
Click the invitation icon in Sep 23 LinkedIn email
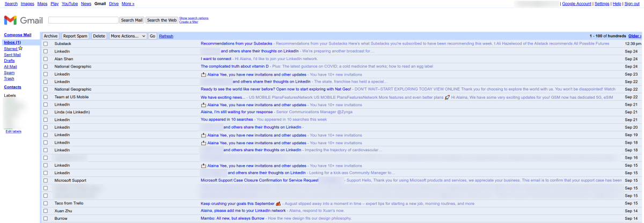(203, 75)
